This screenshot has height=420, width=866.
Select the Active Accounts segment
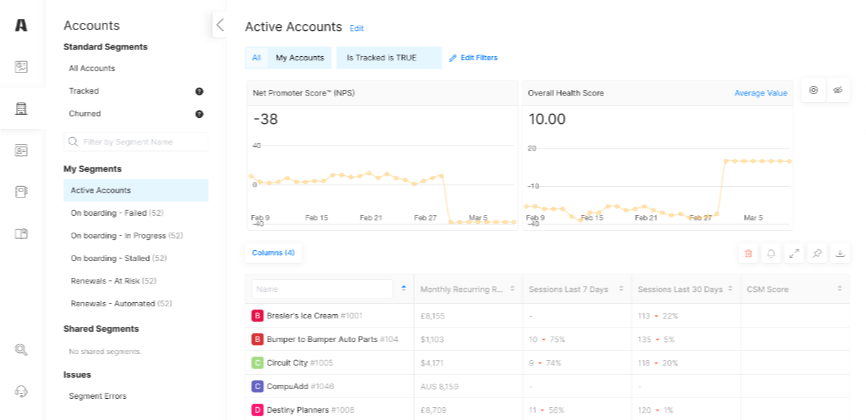(x=136, y=190)
